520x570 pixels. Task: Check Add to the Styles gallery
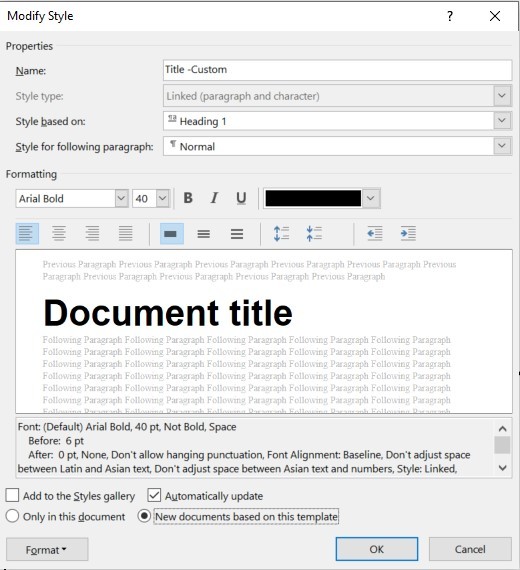[12, 495]
